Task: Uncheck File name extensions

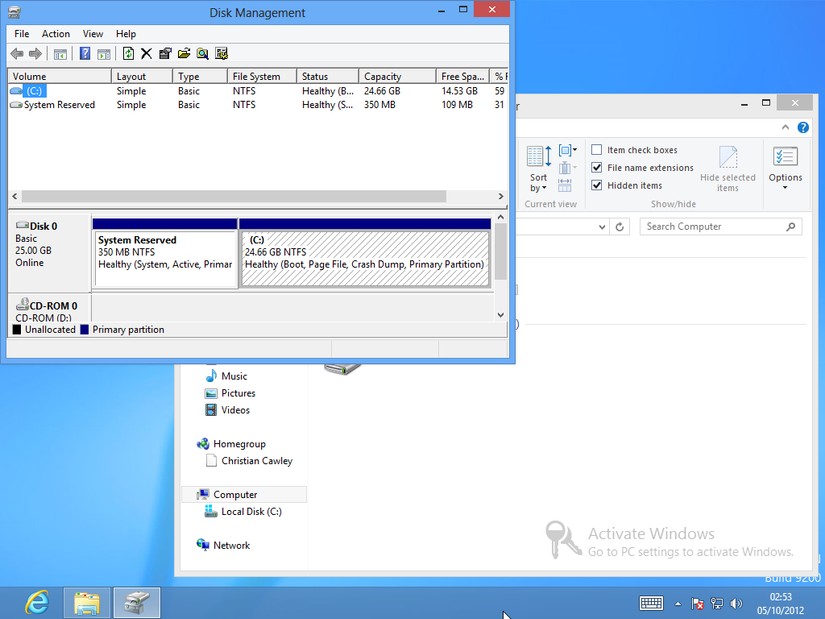Action: [597, 168]
